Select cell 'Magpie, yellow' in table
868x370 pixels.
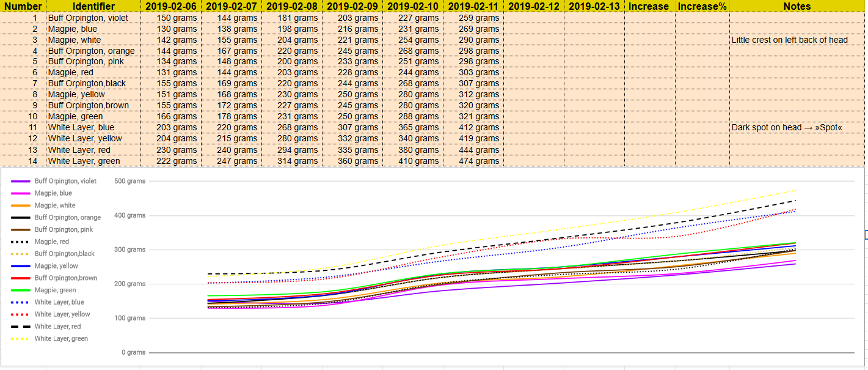click(x=93, y=94)
